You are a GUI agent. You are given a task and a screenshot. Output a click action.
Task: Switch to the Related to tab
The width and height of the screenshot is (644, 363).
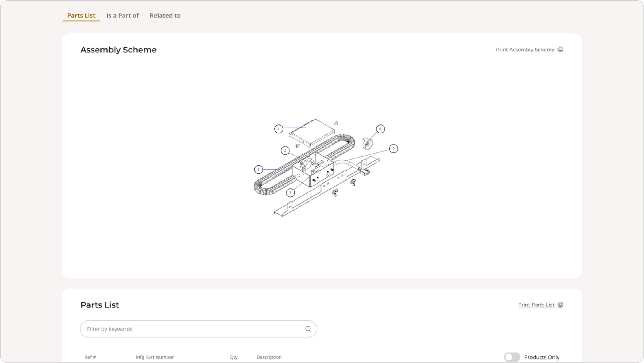click(165, 16)
